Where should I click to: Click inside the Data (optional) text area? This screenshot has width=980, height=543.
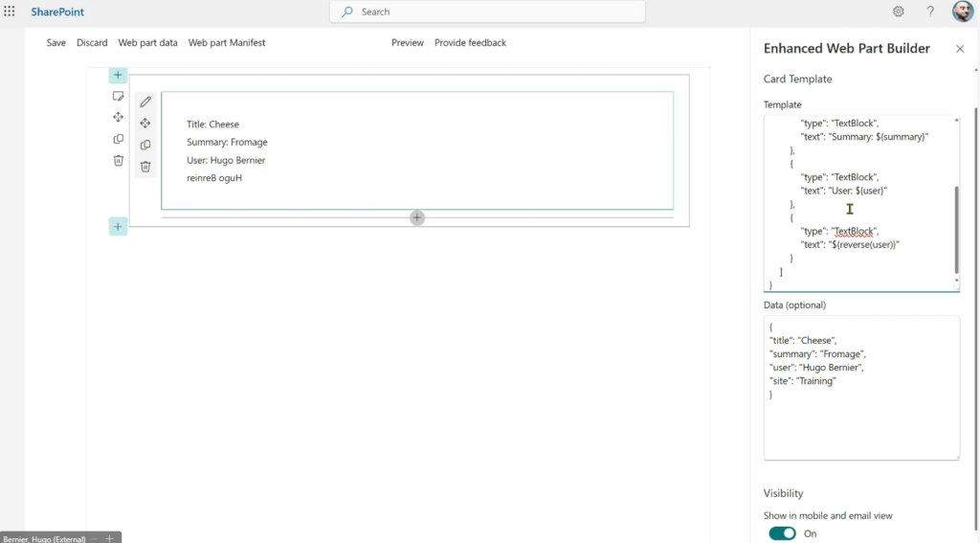point(861,421)
